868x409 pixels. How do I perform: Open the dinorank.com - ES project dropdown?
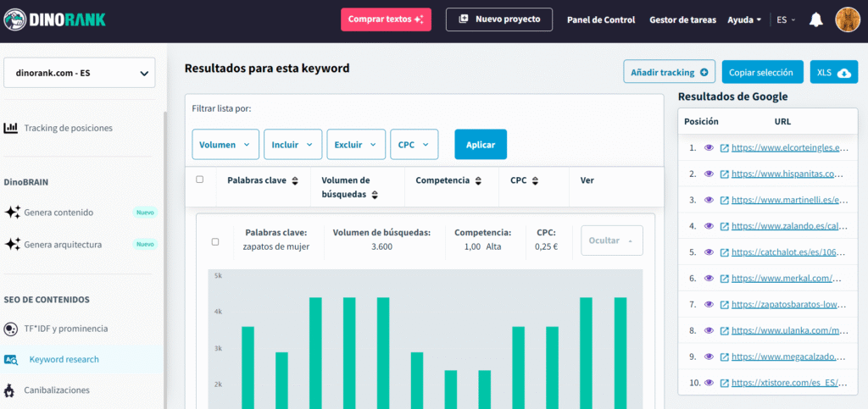tap(79, 73)
